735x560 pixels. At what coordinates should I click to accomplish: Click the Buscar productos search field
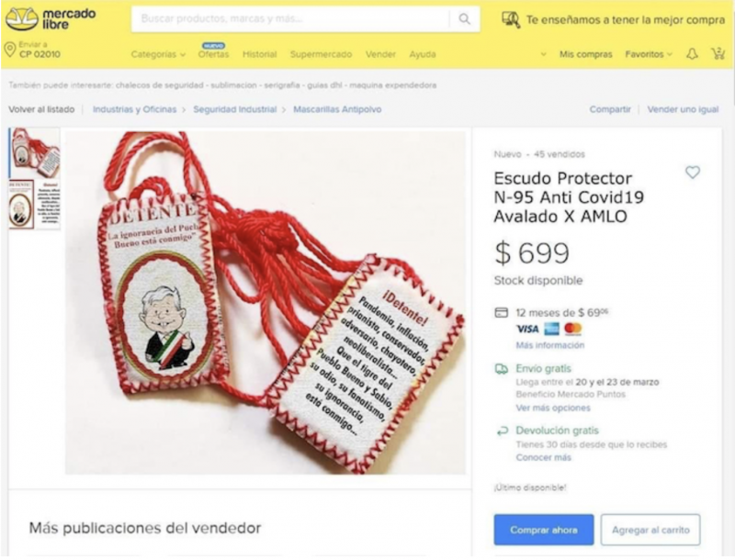[x=289, y=18]
